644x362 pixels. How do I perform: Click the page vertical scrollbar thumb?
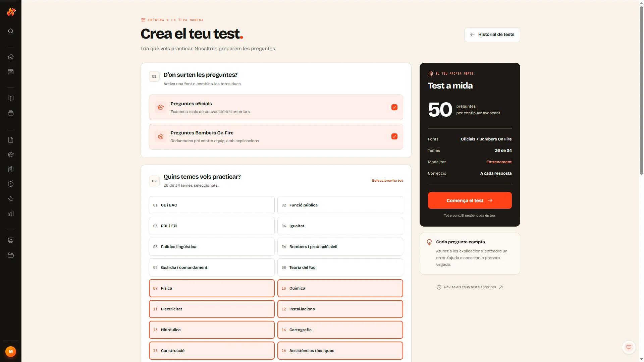pos(641,90)
